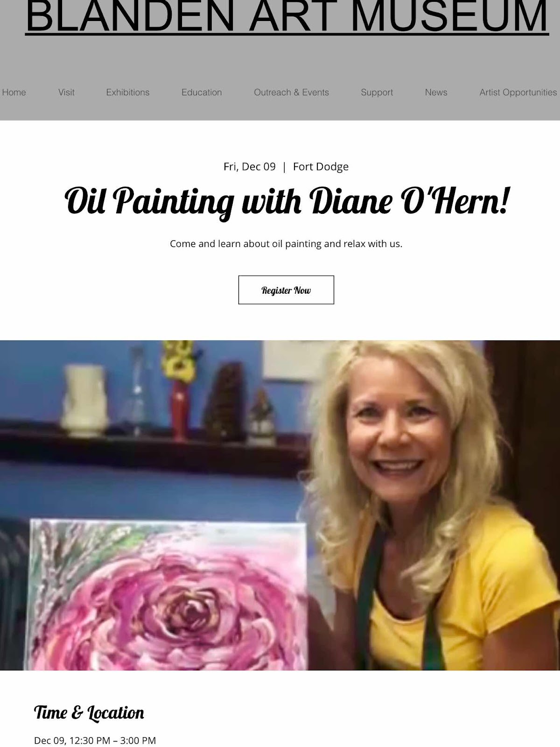560x747 pixels.
Task: Select Artist Opportunities in navigation
Action: 518,92
